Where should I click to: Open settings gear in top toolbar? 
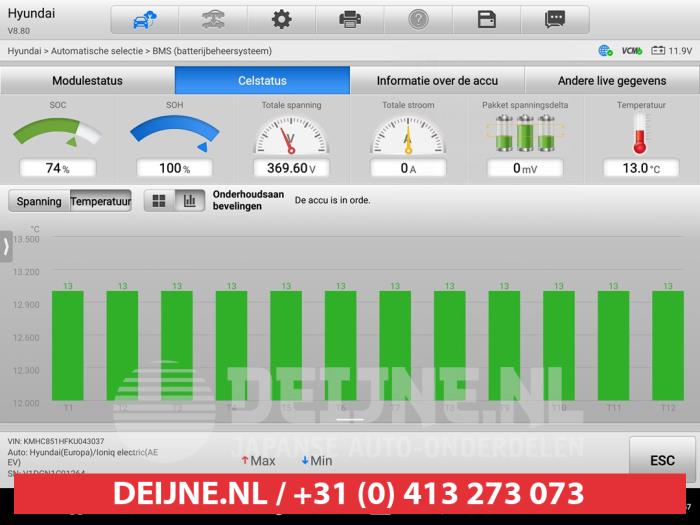coord(282,19)
